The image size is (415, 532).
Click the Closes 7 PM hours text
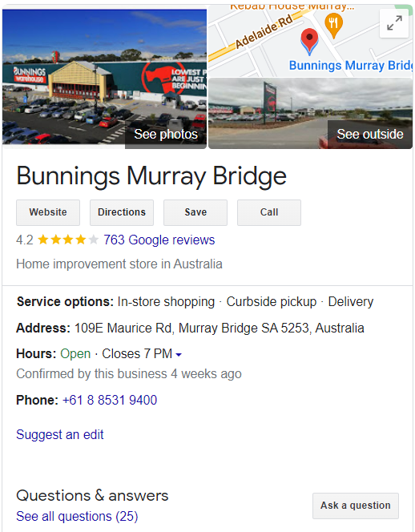tap(137, 354)
